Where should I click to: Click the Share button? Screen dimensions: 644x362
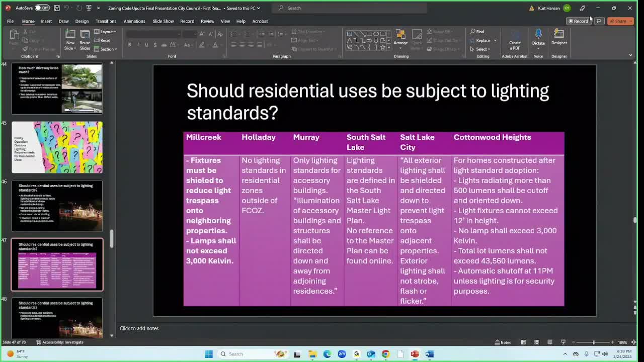click(x=617, y=21)
